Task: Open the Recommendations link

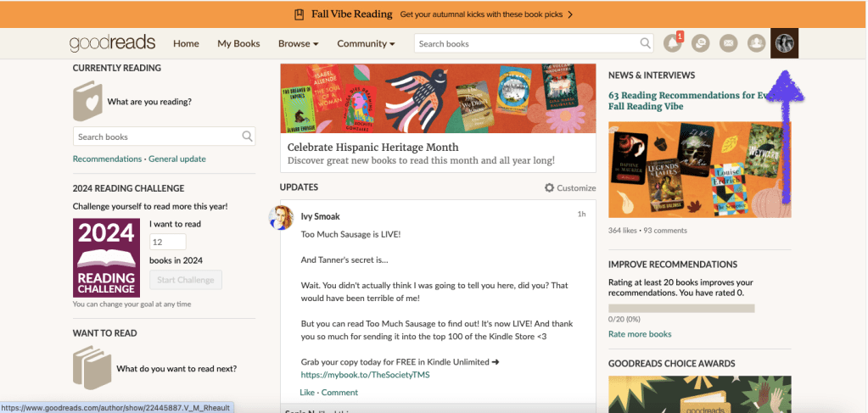Action: pyautogui.click(x=107, y=159)
